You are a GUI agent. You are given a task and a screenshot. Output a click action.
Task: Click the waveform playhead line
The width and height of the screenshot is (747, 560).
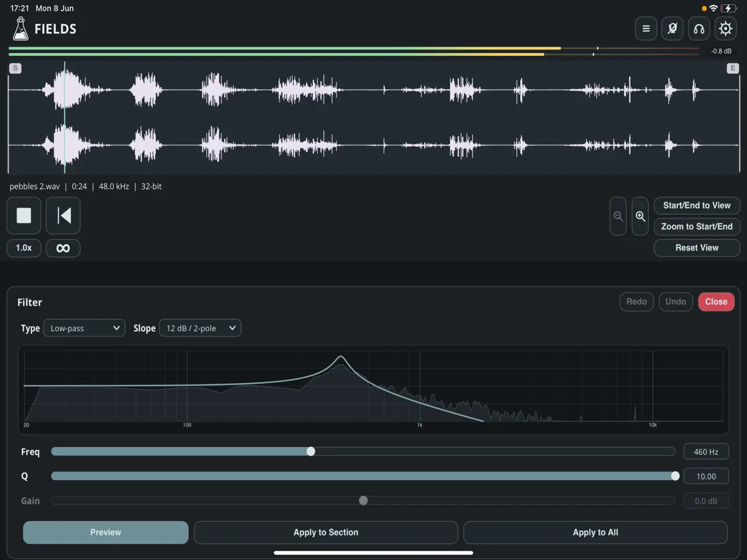pyautogui.click(x=65, y=117)
